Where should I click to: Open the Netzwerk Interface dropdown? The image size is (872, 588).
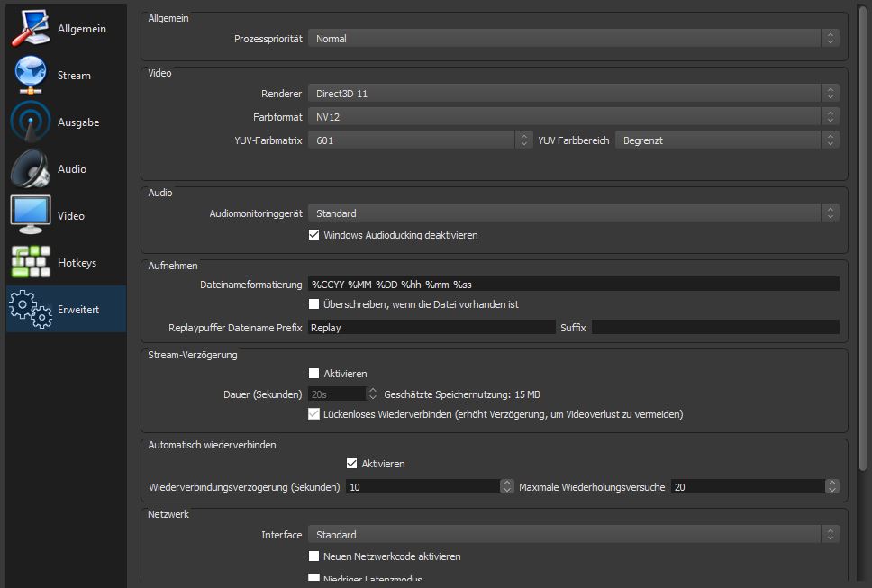click(573, 534)
